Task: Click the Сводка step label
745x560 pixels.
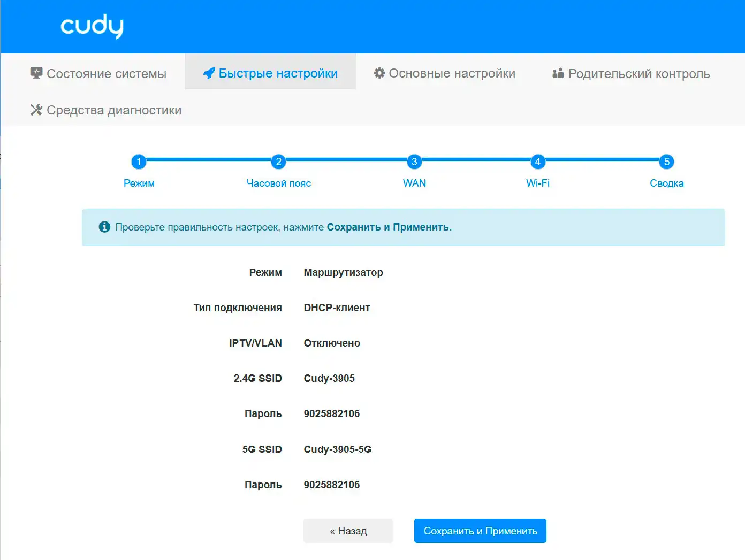Action: coord(667,183)
